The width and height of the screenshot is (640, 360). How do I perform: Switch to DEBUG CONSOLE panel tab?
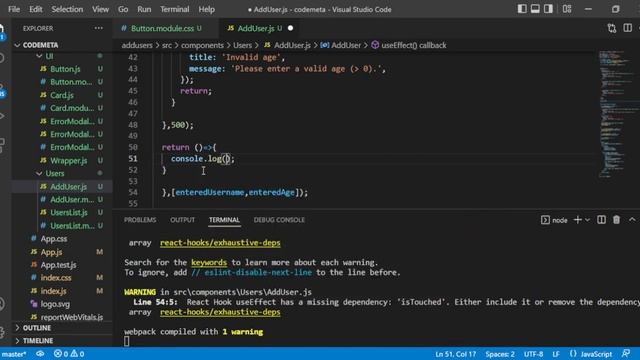tap(279, 220)
